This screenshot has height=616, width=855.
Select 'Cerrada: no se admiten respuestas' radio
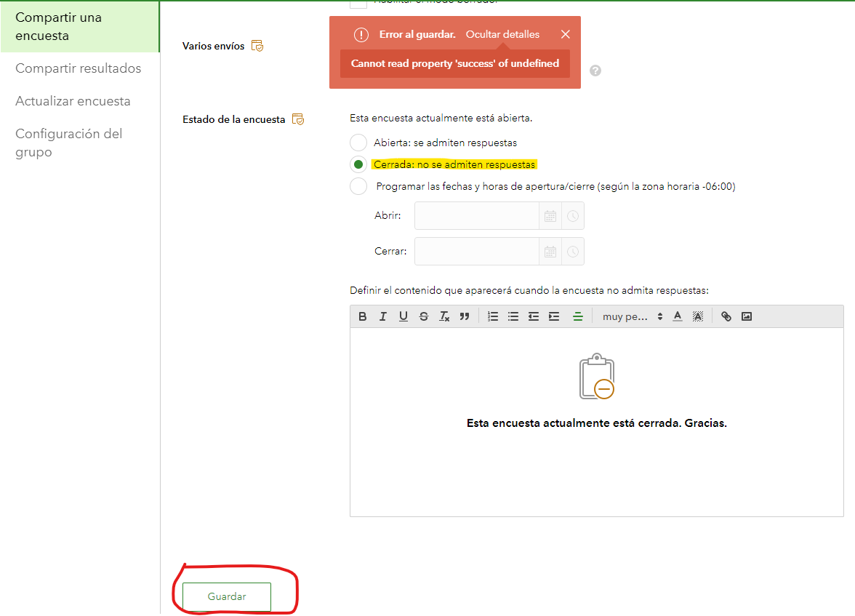(358, 164)
